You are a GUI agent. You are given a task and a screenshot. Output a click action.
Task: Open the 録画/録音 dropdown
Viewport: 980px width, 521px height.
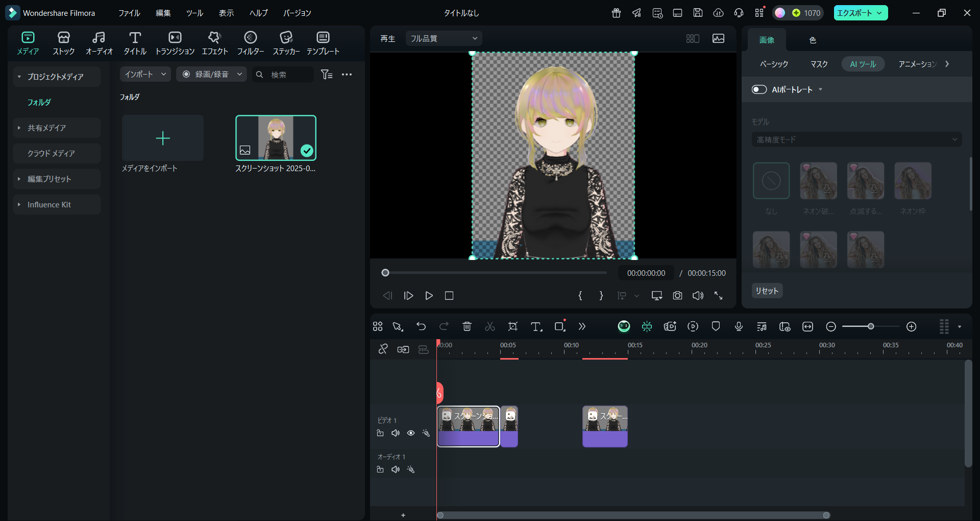211,74
